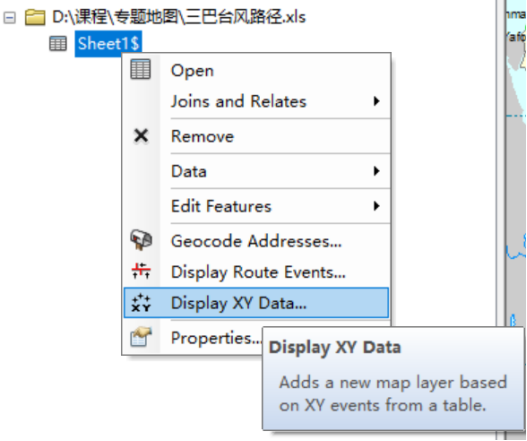This screenshot has width=527, height=441.
Task: Click the Geocode Addresses mailbox icon
Action: [x=141, y=240]
